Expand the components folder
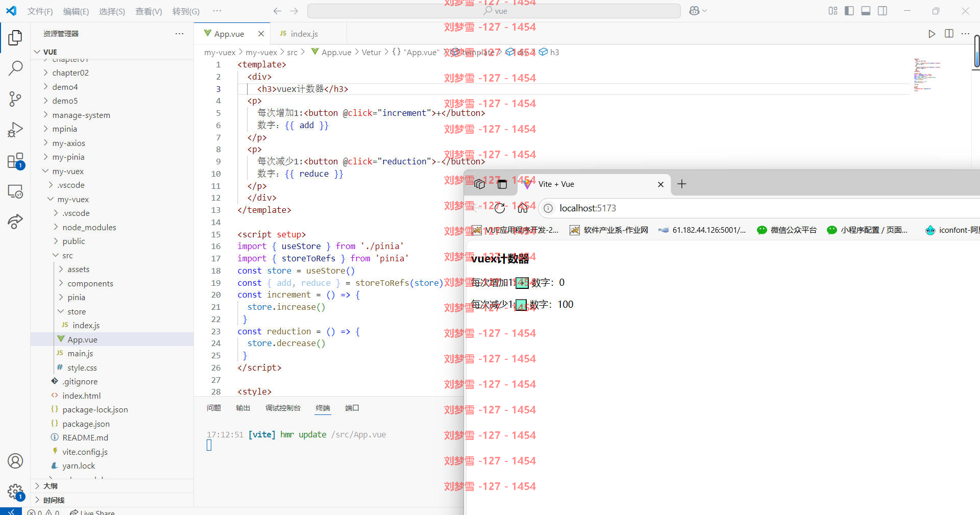The image size is (980, 515). (x=90, y=283)
